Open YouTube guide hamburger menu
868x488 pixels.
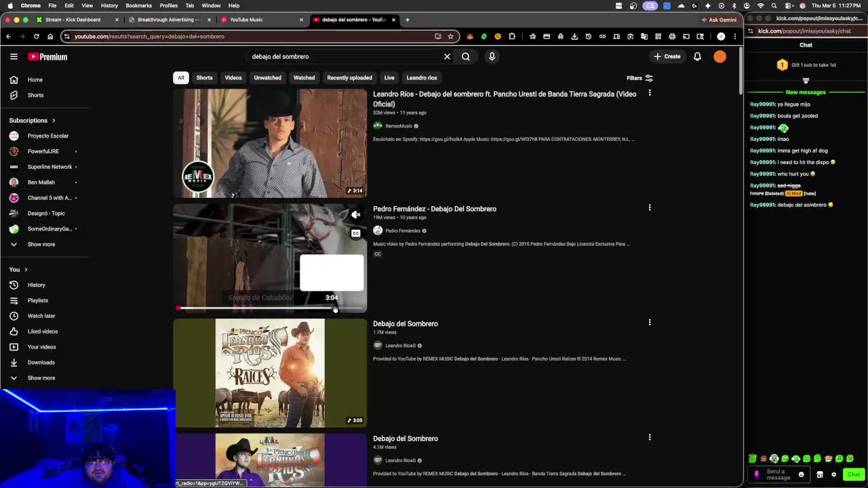[14, 57]
